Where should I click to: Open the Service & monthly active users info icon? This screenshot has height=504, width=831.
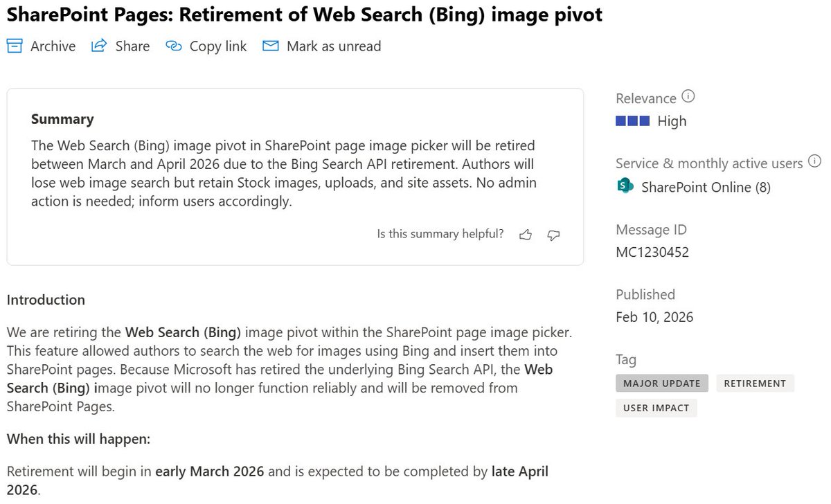click(814, 162)
